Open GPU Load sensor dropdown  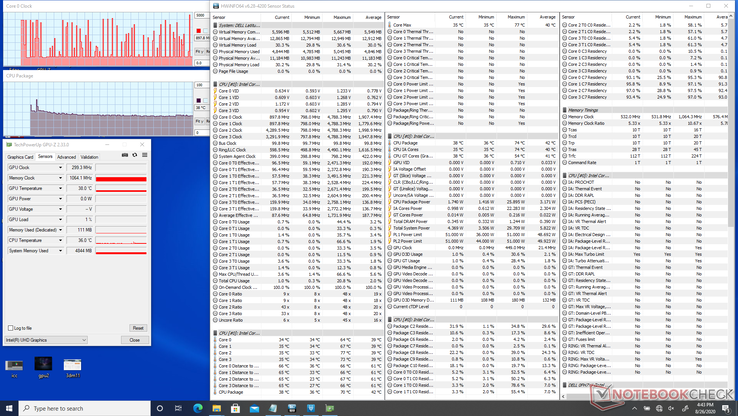60,219
